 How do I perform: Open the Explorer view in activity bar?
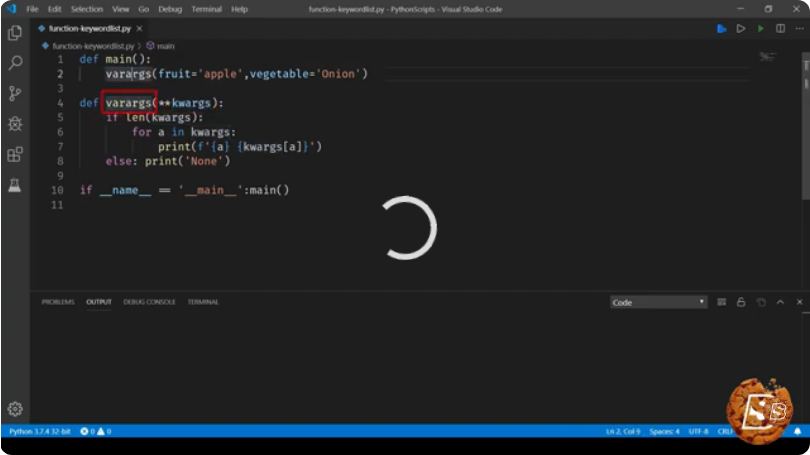[x=15, y=33]
